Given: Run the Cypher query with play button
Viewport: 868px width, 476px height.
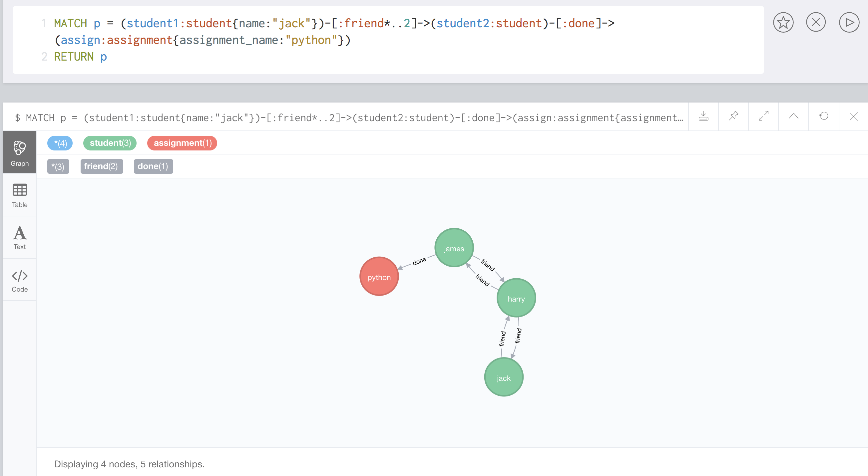Looking at the screenshot, I should [849, 23].
